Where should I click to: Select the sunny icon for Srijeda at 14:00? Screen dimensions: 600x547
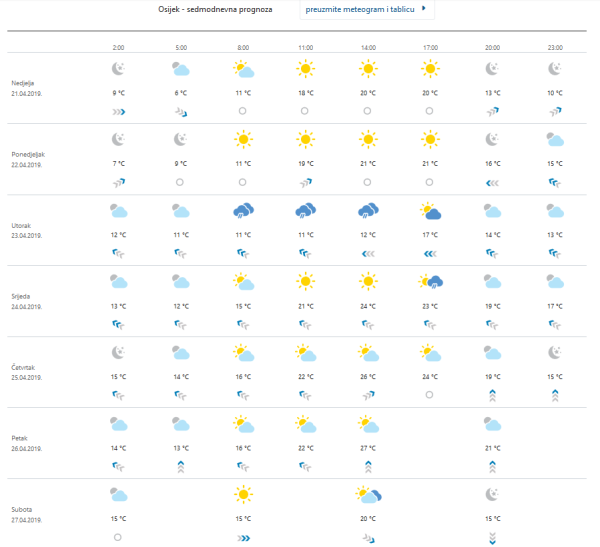point(368,282)
